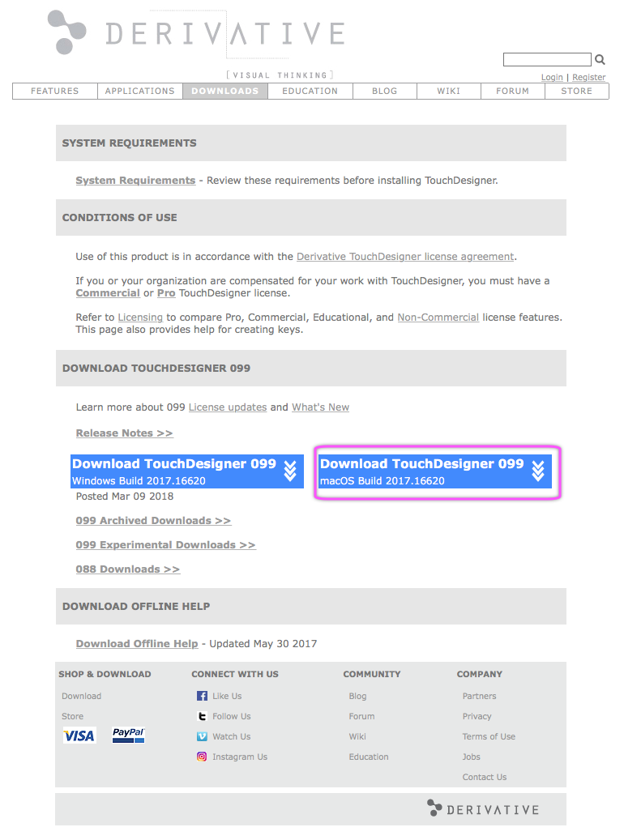This screenshot has height=840, width=624.
Task: Expand the 099 Experimental Downloads link
Action: click(165, 545)
